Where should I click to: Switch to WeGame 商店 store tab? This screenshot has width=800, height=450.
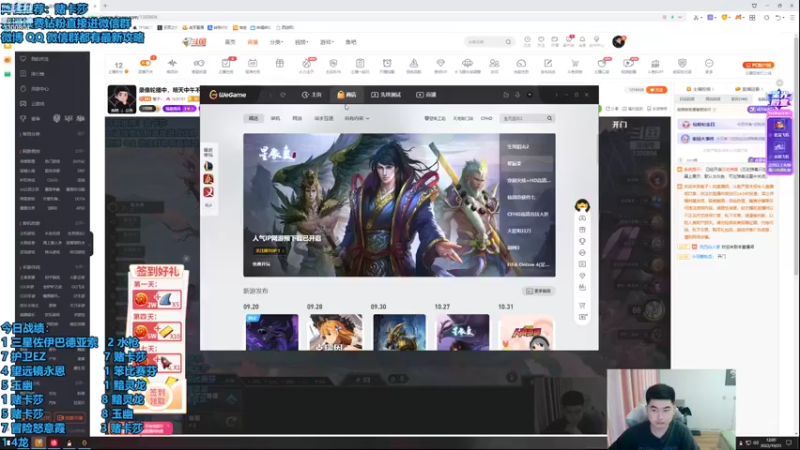click(346, 95)
